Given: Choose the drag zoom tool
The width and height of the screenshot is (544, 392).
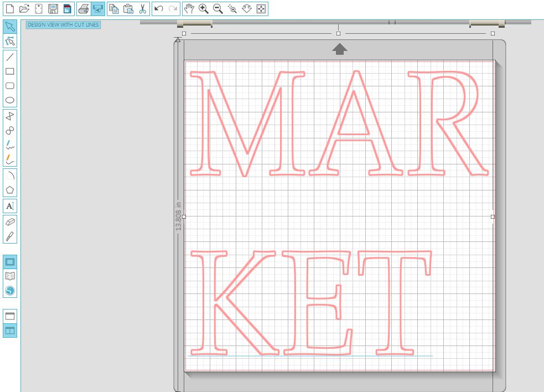Looking at the screenshot, I should point(247,9).
